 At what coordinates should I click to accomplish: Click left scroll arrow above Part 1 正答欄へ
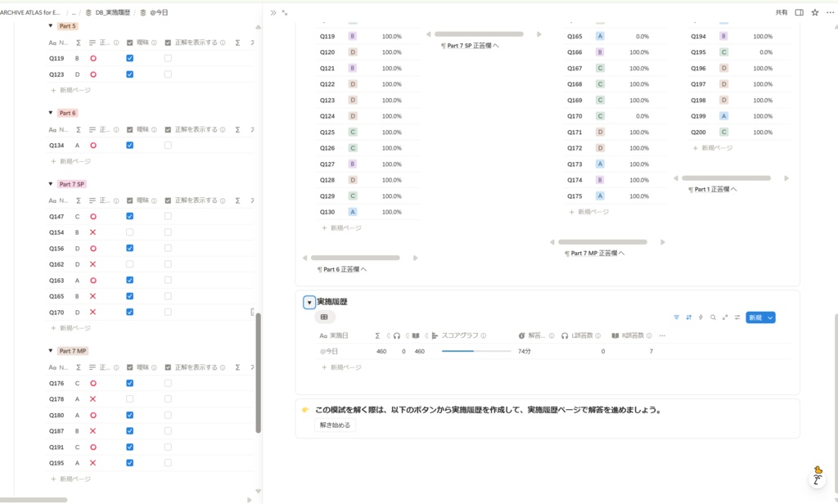click(x=676, y=178)
